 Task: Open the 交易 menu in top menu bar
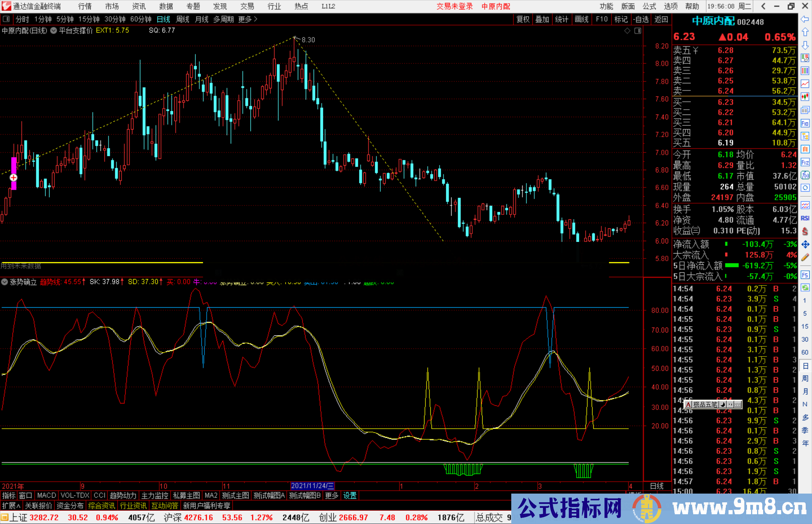(x=247, y=6)
